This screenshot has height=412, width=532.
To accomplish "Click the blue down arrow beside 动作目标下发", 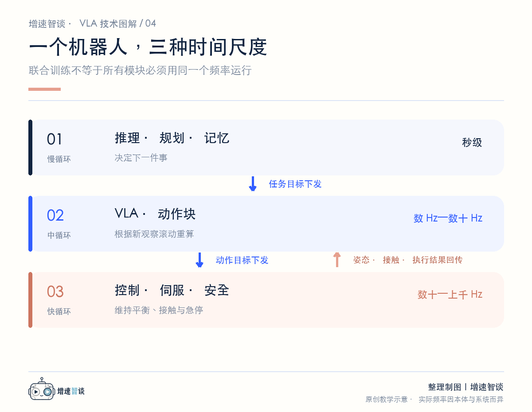I will click(x=199, y=260).
